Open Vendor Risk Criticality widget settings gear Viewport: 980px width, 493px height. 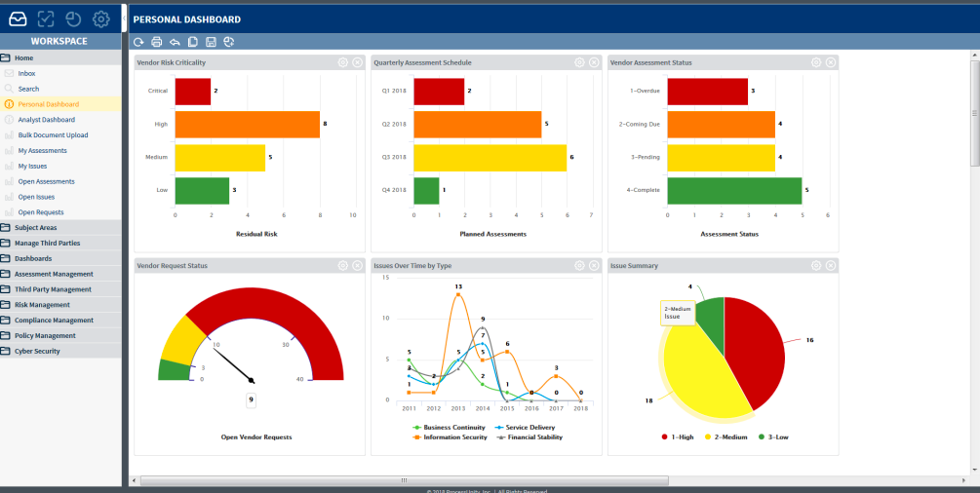click(x=342, y=62)
